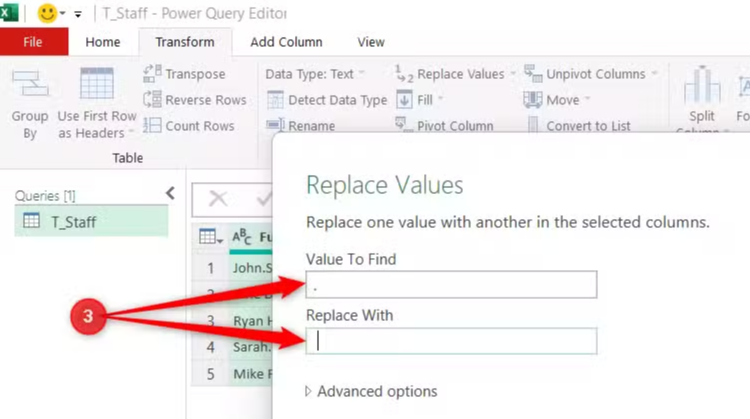
Task: Open the Data Type: Text dropdown
Action: click(x=315, y=74)
